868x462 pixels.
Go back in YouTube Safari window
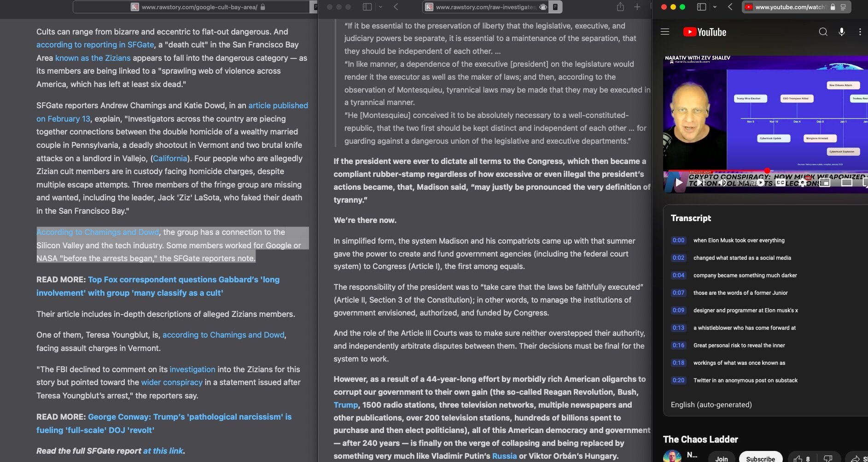click(730, 7)
